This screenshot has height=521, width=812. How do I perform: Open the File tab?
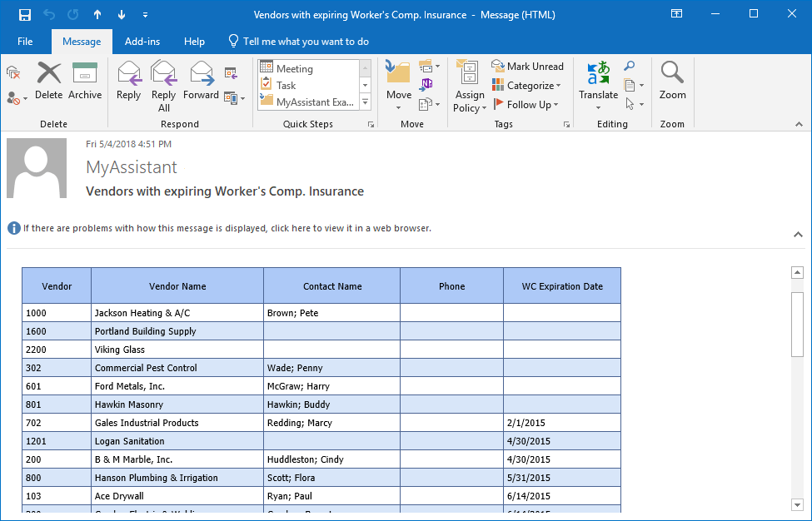pos(25,42)
